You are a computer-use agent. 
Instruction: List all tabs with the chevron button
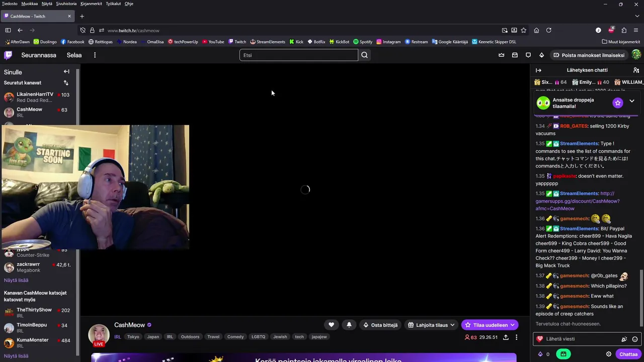point(637,16)
